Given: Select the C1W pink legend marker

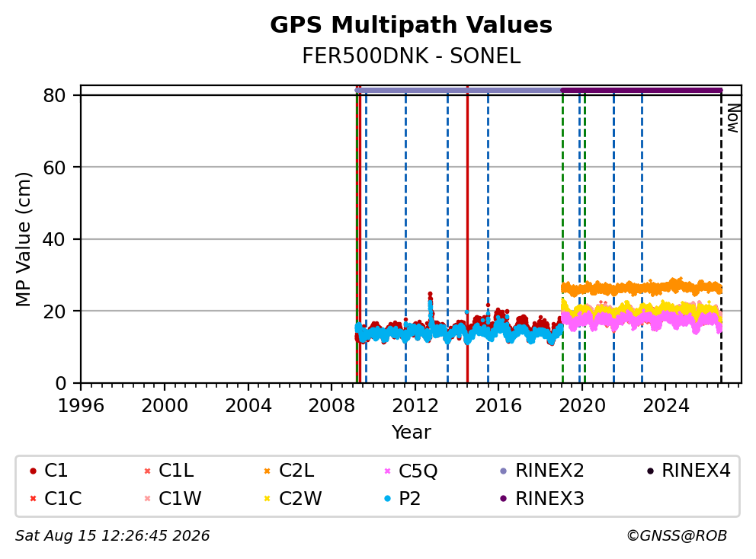Looking at the screenshot, I should pyautogui.click(x=148, y=499).
